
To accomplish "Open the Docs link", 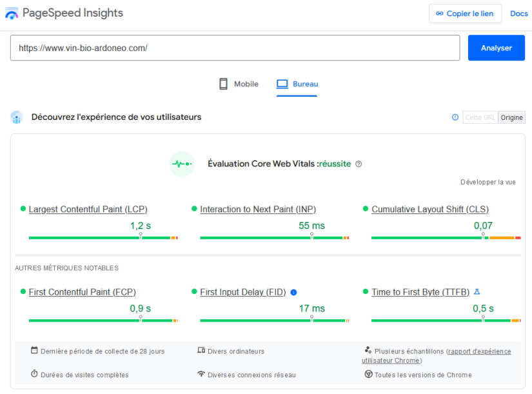I will [x=519, y=14].
